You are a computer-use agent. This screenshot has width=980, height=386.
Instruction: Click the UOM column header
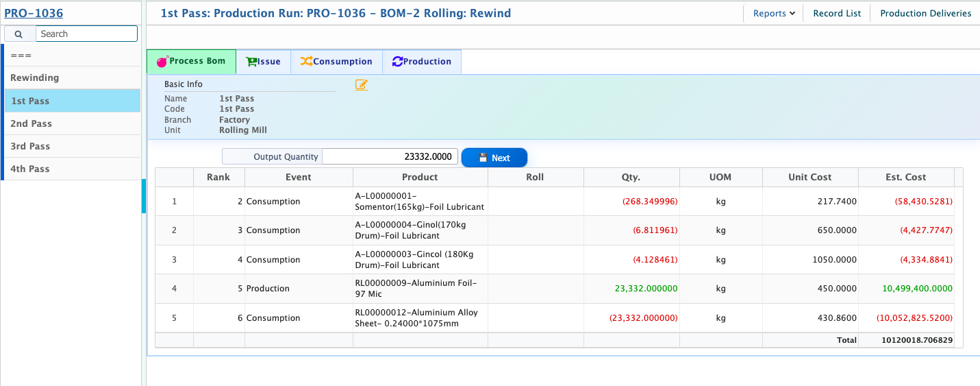point(720,177)
